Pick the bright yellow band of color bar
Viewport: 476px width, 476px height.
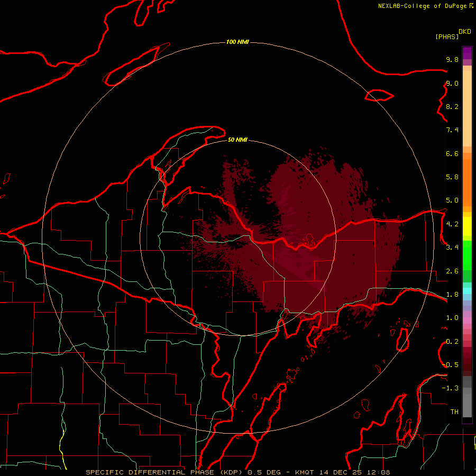467,226
